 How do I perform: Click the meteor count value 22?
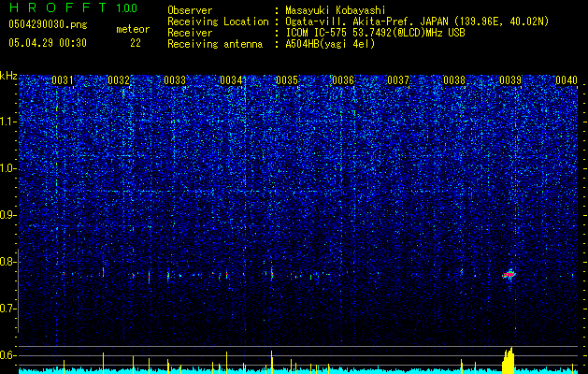[136, 43]
